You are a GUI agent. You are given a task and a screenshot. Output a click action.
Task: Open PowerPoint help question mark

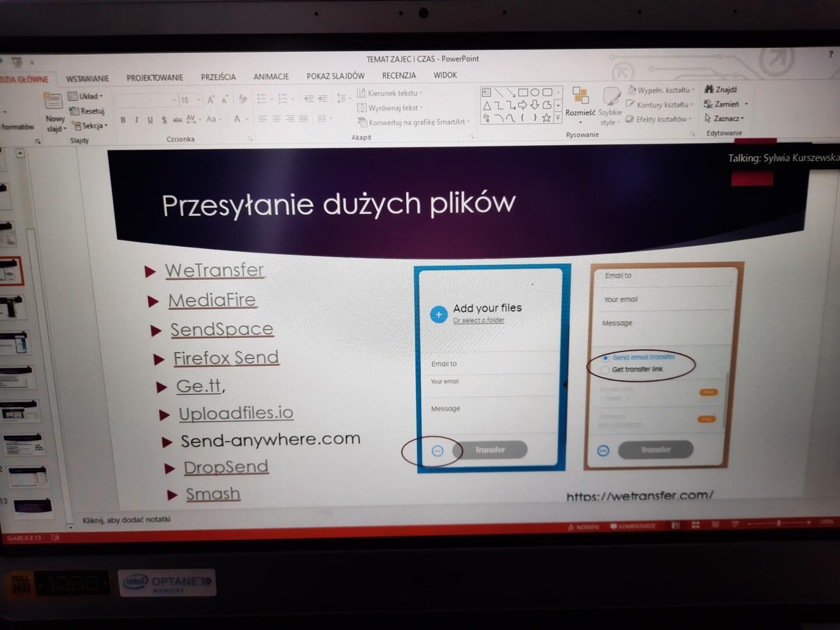point(831,54)
